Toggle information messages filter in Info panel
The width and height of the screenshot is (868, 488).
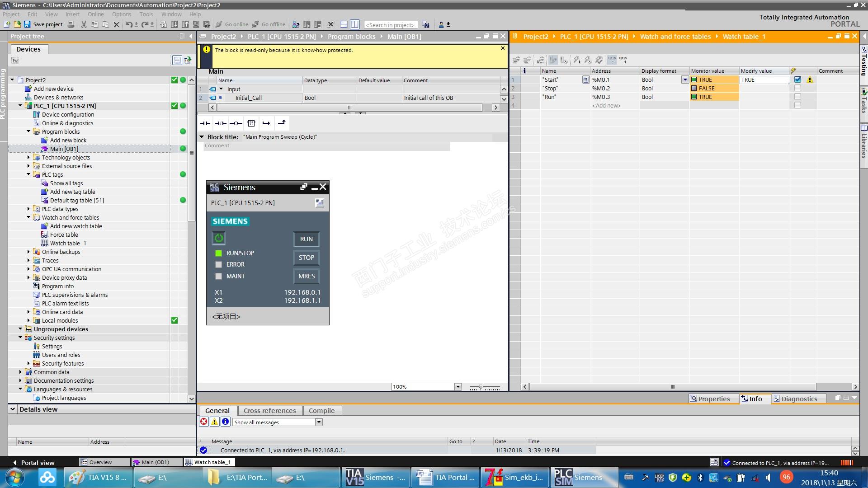[226, 422]
